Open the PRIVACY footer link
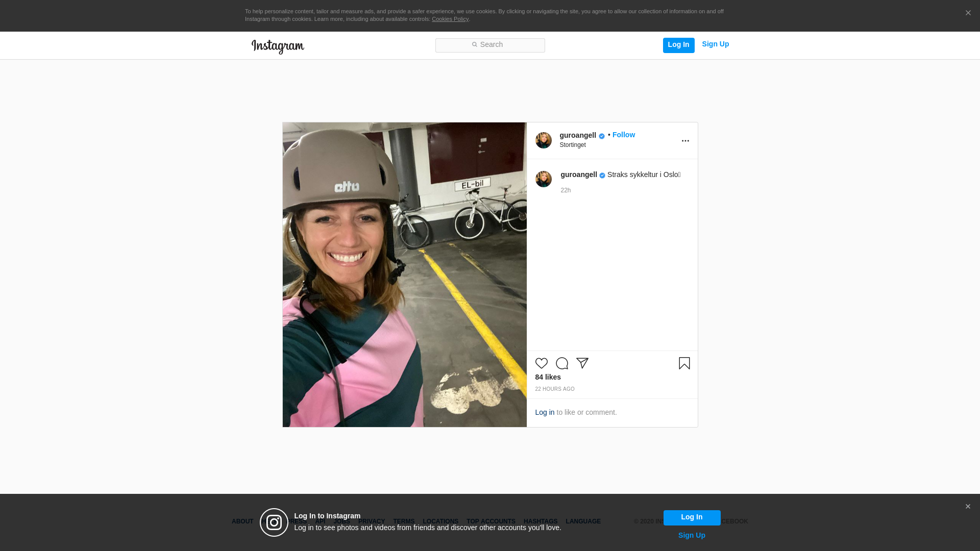 [x=372, y=521]
